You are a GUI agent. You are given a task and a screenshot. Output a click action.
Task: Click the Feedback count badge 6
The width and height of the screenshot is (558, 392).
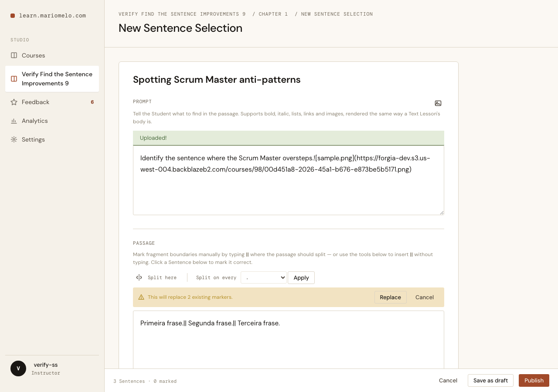(x=92, y=102)
